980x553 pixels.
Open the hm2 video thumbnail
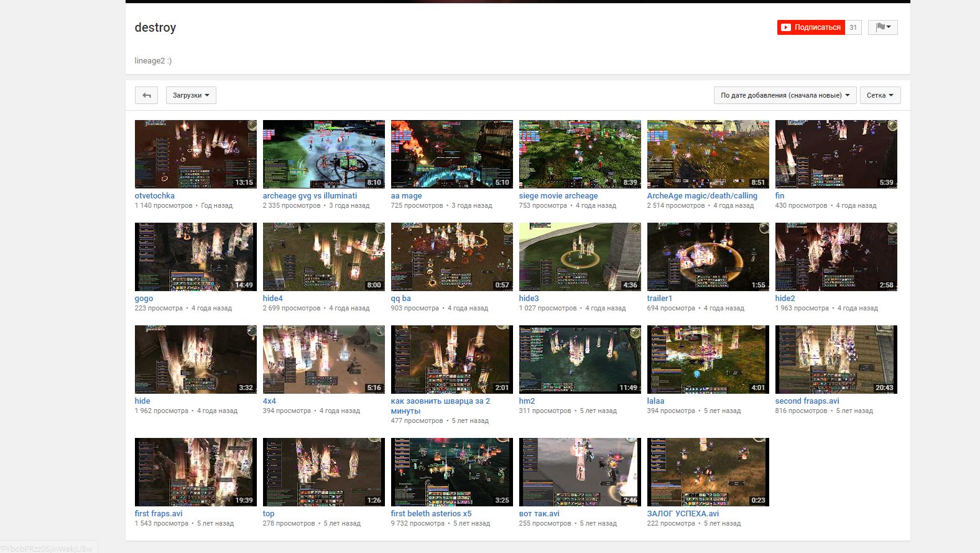580,360
